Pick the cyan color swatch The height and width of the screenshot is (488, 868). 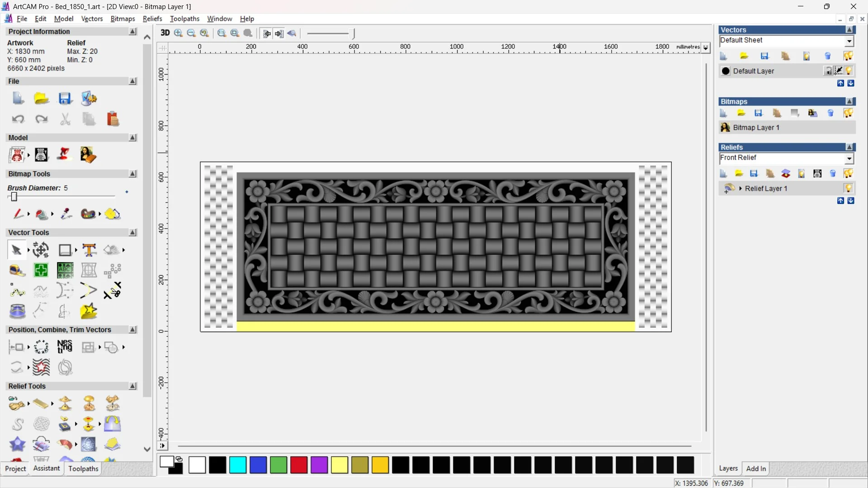tap(238, 465)
